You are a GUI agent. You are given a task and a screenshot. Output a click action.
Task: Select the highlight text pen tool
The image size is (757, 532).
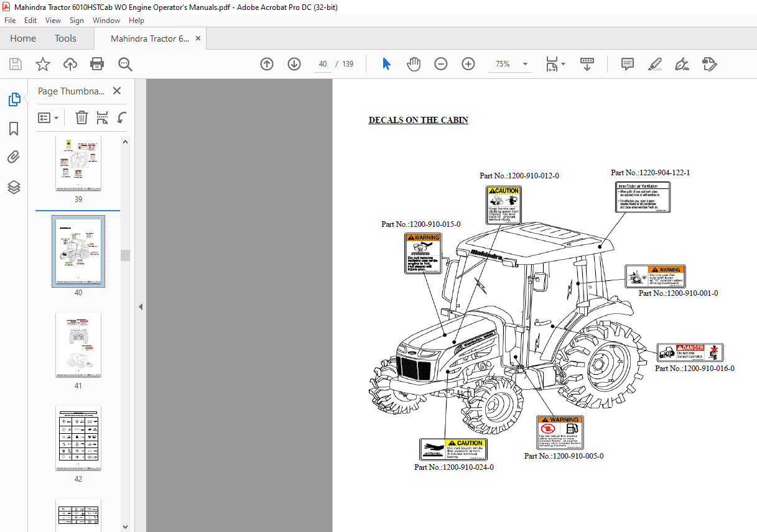pyautogui.click(x=654, y=64)
